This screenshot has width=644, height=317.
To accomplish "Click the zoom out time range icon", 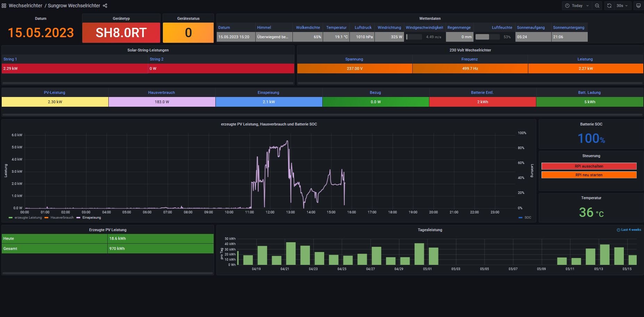I will [597, 6].
